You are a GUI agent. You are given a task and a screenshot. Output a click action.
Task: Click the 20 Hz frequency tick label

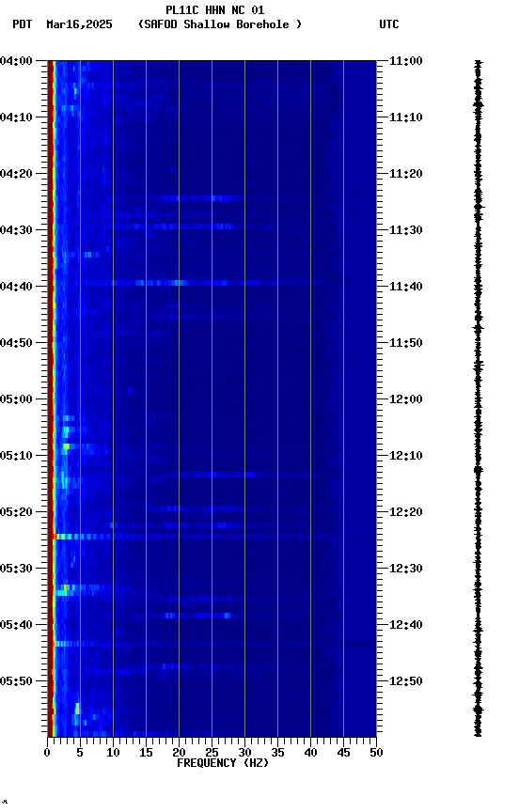(179, 753)
